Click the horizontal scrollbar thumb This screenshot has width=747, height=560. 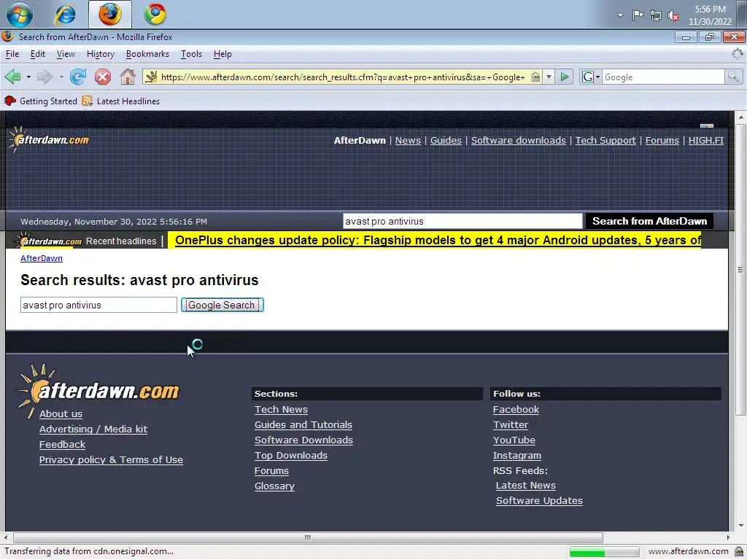(x=308, y=537)
